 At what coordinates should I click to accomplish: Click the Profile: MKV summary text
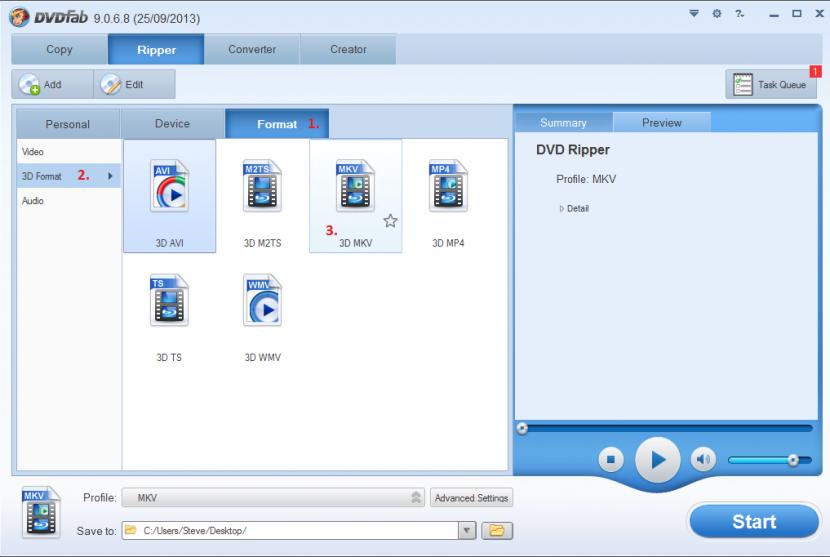point(586,179)
